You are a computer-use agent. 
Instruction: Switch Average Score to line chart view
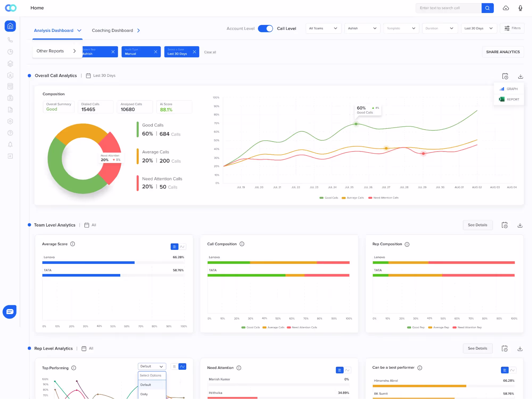[x=182, y=247]
